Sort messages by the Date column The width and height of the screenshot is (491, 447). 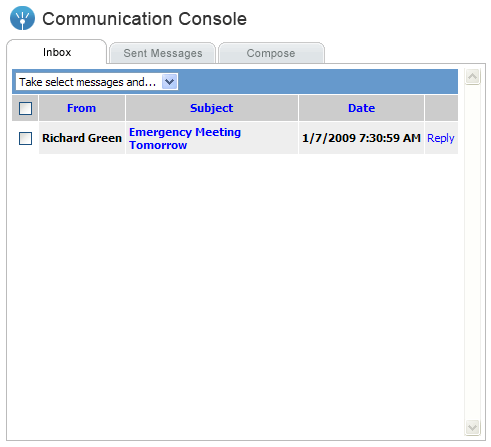point(361,108)
